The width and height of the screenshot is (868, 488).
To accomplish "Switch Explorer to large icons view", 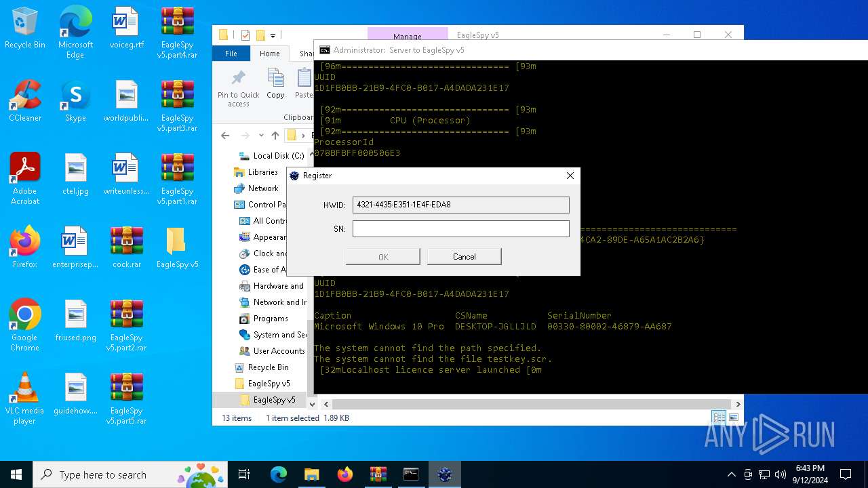I will (x=733, y=418).
